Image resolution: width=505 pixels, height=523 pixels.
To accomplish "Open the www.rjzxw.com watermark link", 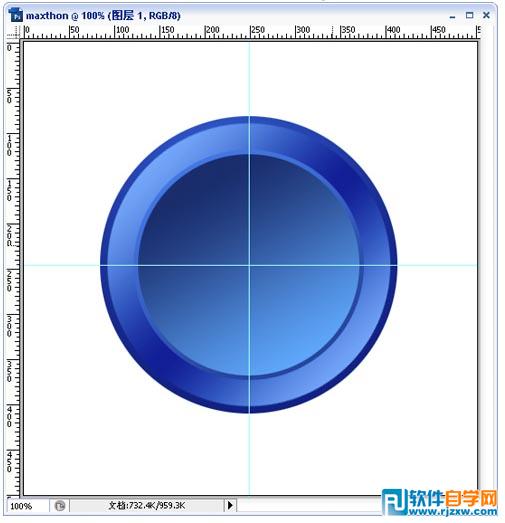I will click(x=453, y=511).
